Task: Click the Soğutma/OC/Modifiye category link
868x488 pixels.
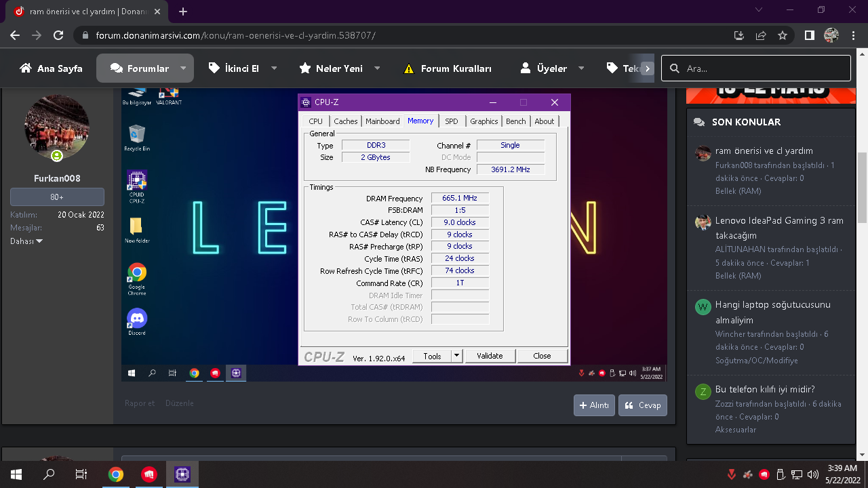Action: (756, 360)
